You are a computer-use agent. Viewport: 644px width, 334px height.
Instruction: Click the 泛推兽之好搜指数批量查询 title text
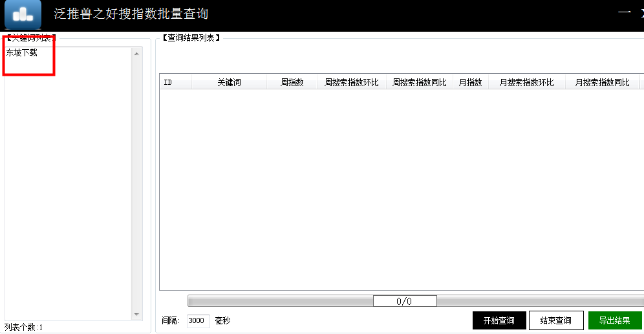point(131,14)
